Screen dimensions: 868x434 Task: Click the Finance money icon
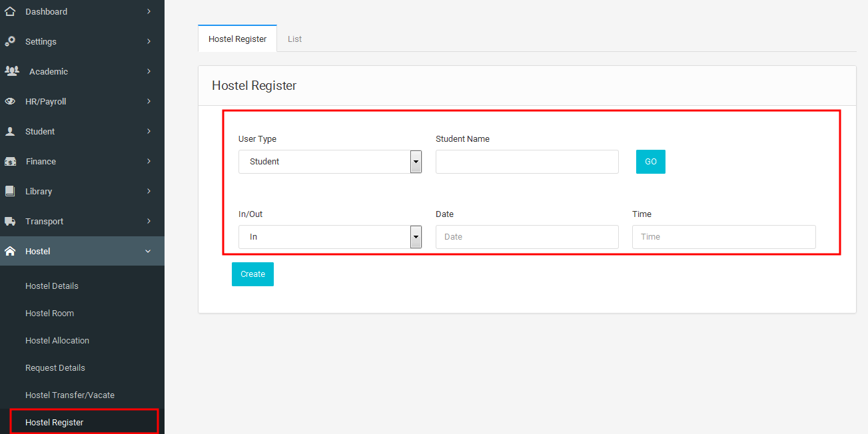point(11,161)
